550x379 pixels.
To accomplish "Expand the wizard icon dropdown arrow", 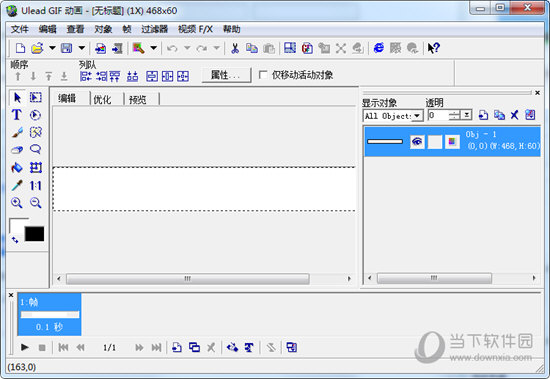I will point(154,48).
